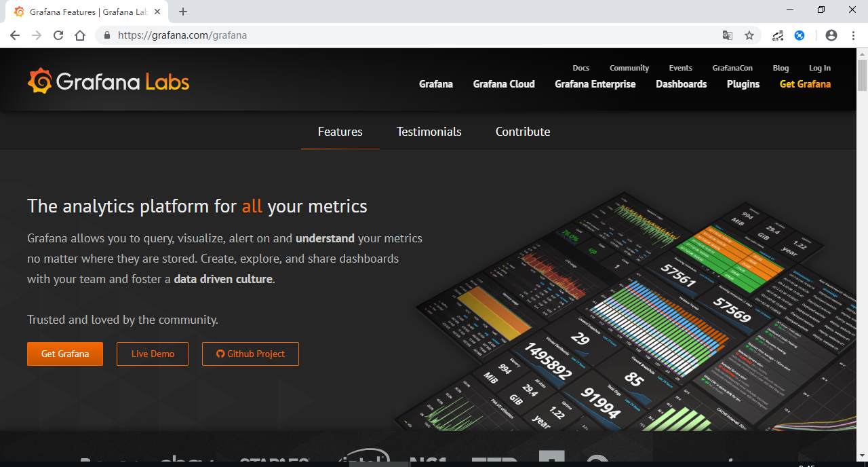Open the Community link in navigation

click(x=629, y=68)
